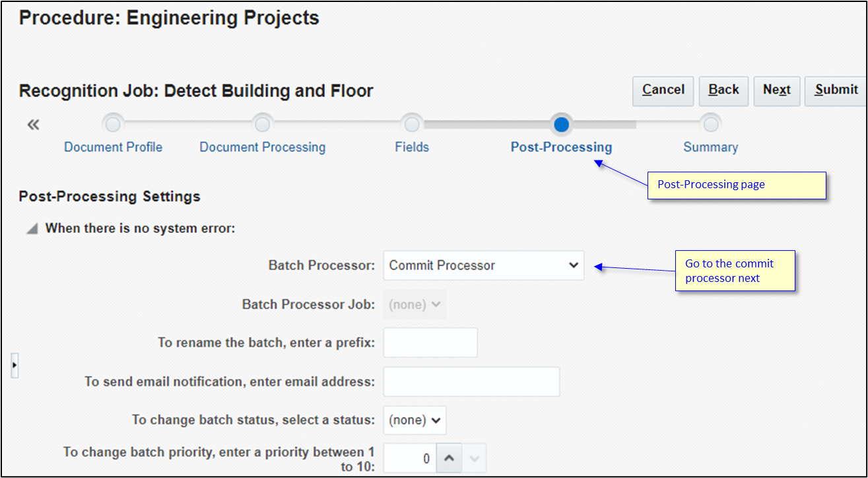Click the Cancel button
Image resolution: width=868 pixels, height=478 pixels.
tap(663, 90)
